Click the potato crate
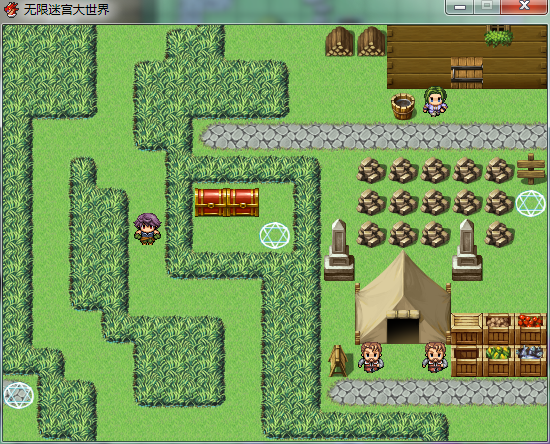 pos(498,329)
